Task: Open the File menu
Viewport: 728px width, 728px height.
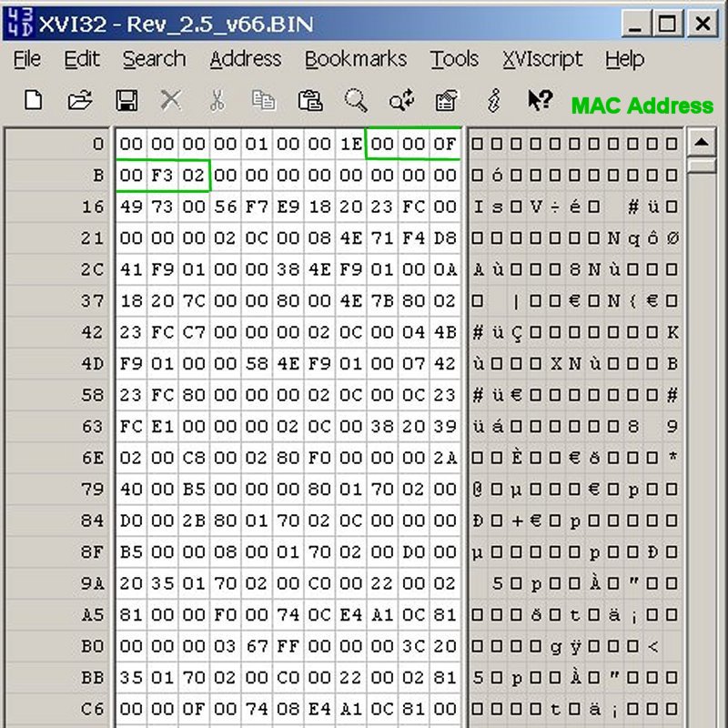Action: (27, 59)
